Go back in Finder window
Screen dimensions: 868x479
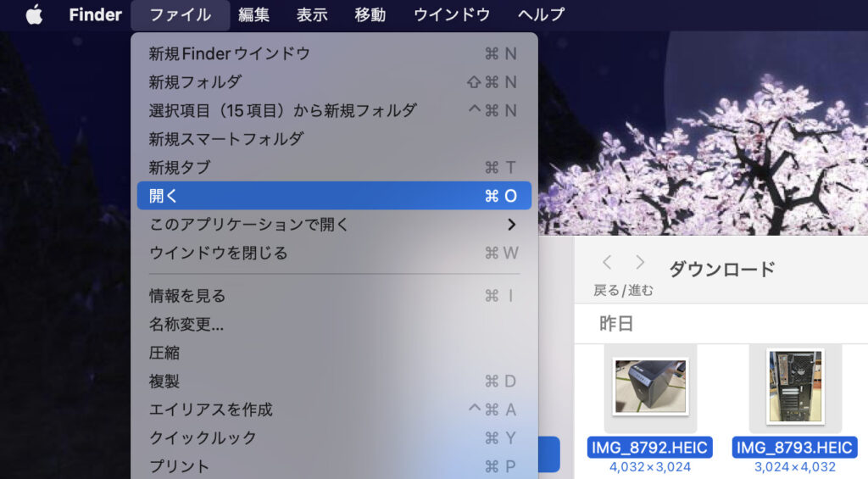tap(607, 262)
